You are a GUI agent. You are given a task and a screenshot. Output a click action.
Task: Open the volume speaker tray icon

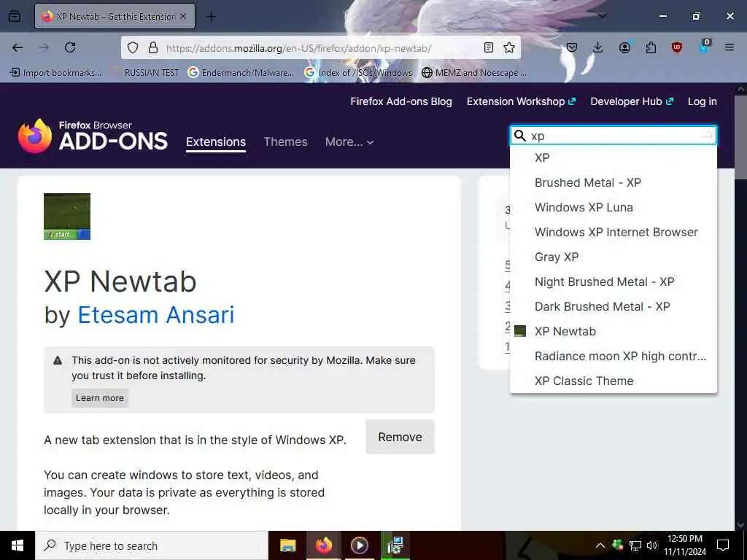point(652,545)
